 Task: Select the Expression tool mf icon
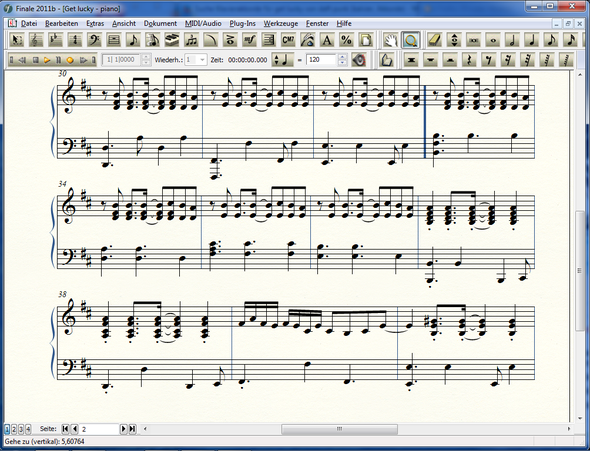[249, 39]
